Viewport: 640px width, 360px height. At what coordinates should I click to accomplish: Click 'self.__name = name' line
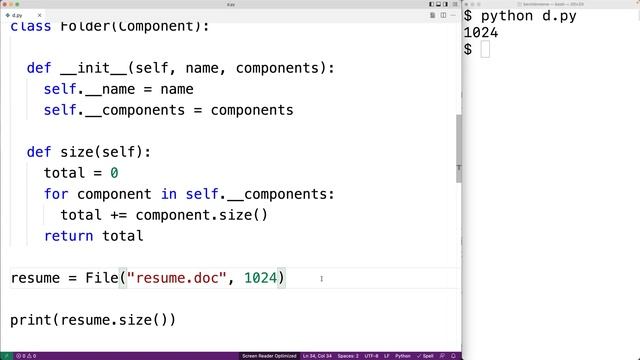click(118, 89)
